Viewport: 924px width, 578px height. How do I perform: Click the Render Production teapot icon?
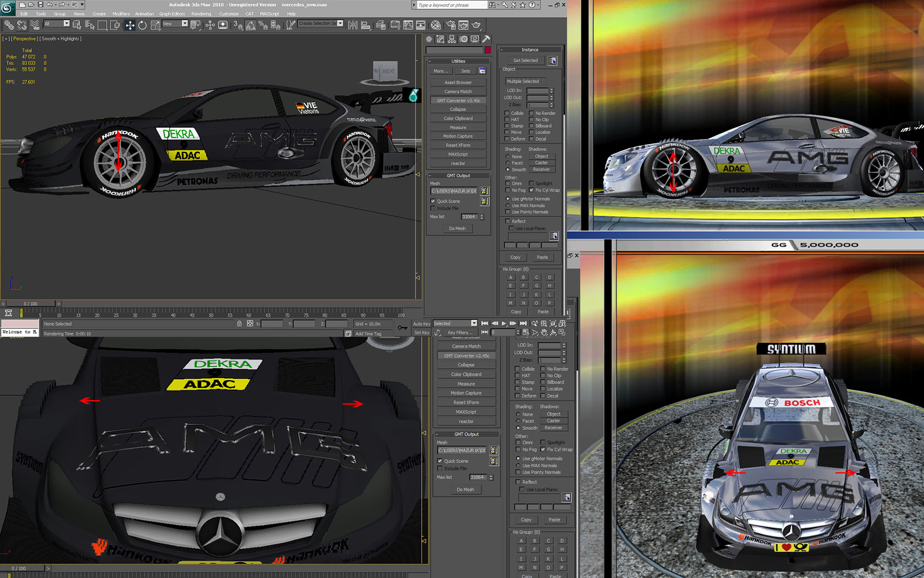tap(476, 25)
